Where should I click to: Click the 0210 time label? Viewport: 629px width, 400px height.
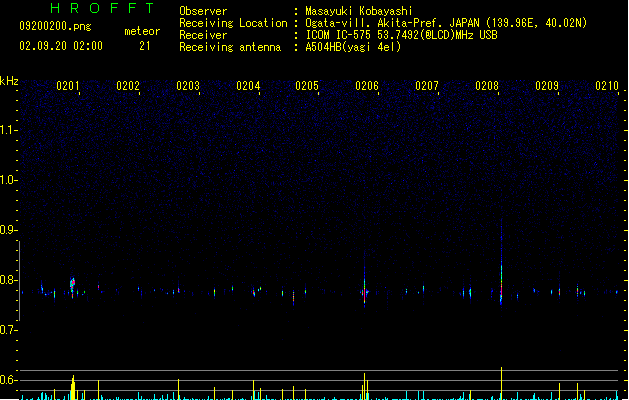[607, 87]
